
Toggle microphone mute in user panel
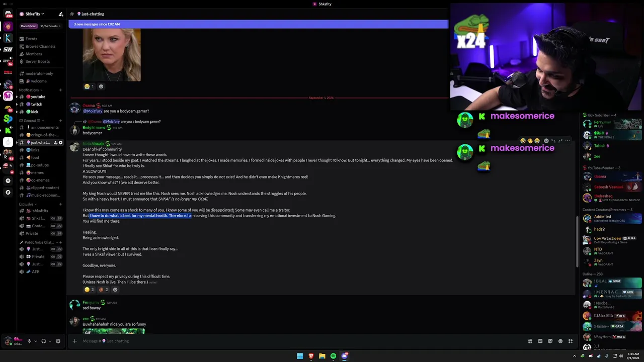(x=29, y=341)
